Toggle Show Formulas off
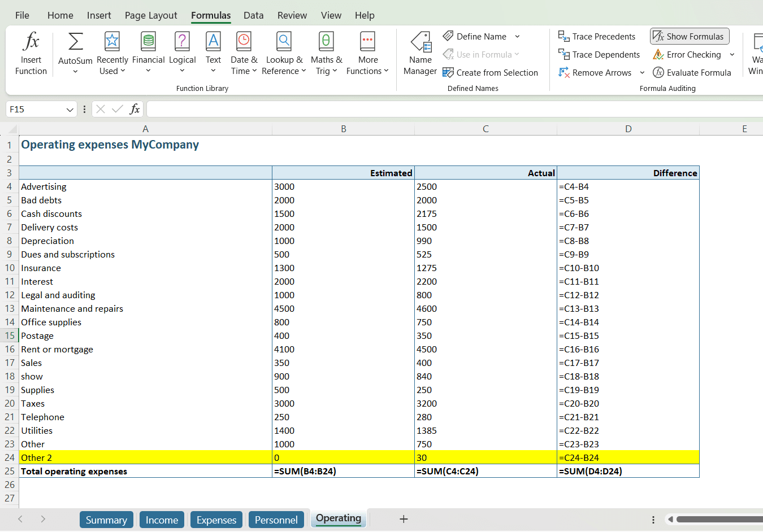The height and width of the screenshot is (532, 763). [x=690, y=36]
